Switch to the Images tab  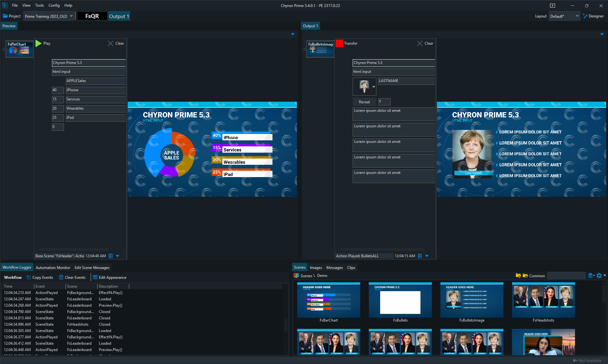click(x=316, y=268)
